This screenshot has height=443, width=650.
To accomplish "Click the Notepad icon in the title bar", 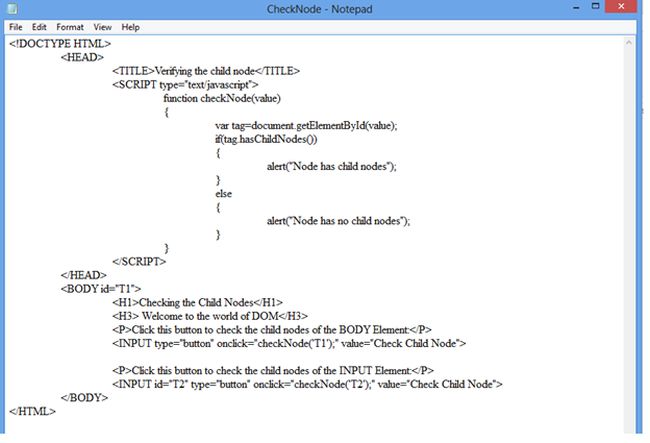I will [12, 8].
